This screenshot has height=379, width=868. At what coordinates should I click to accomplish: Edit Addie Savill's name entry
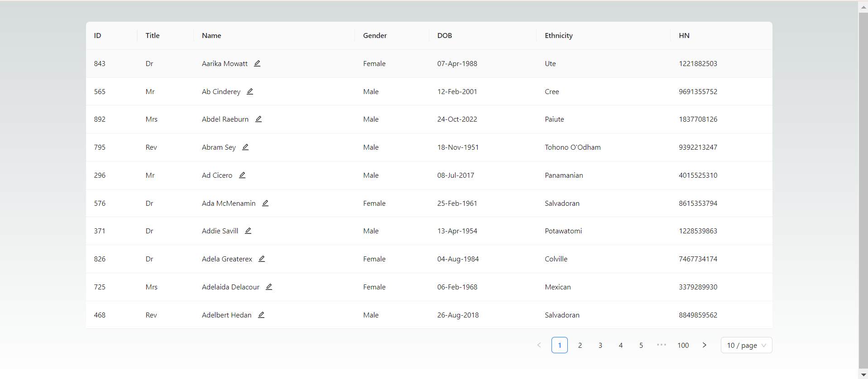(x=248, y=231)
